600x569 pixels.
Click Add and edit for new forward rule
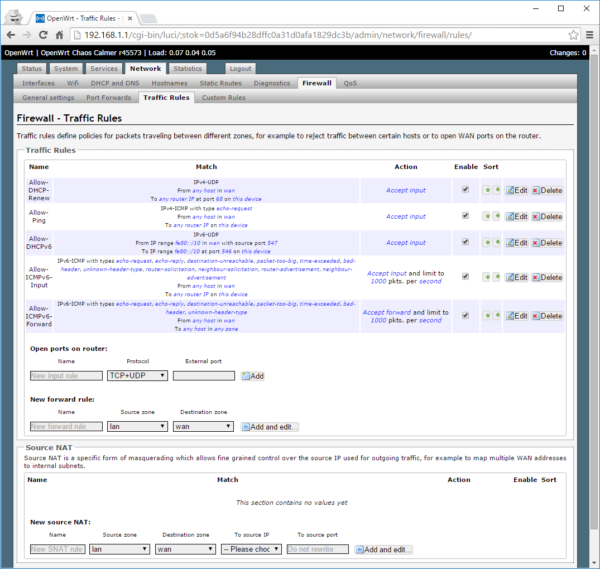point(270,427)
